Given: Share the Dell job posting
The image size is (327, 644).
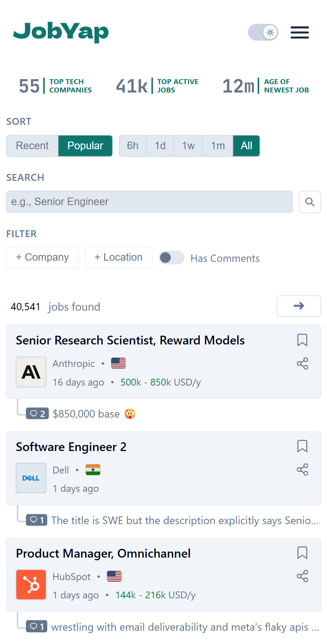Looking at the screenshot, I should pos(302,470).
